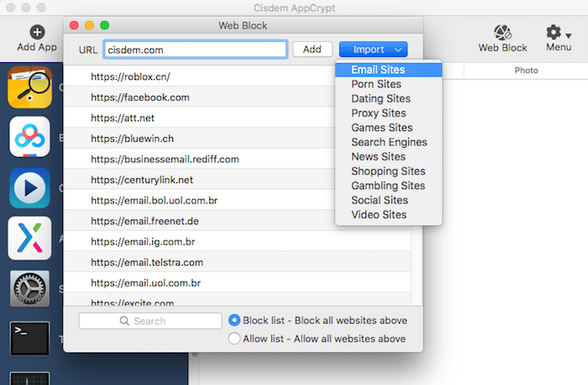Open the Menu dropdown arrow
The image size is (588, 385).
[x=569, y=36]
